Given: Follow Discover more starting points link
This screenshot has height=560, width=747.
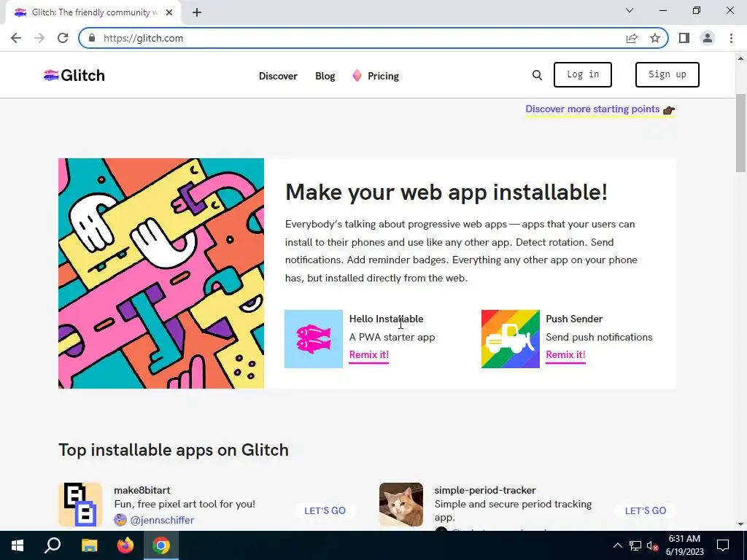Looking at the screenshot, I should pyautogui.click(x=600, y=109).
